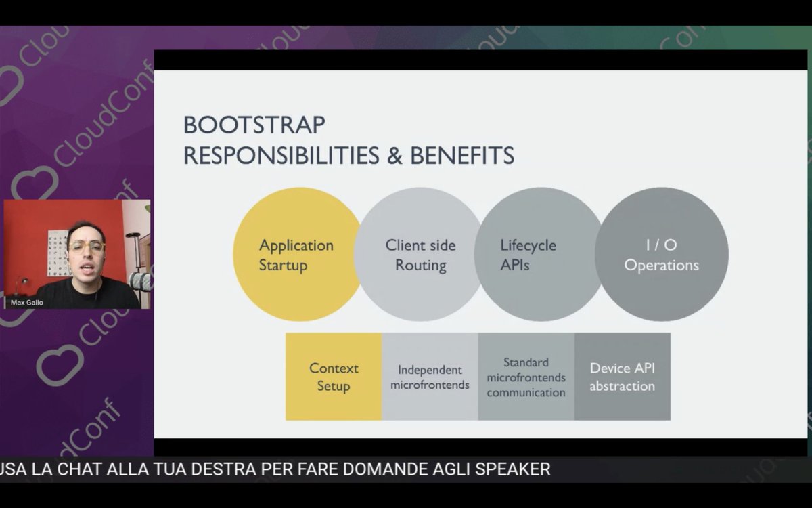The width and height of the screenshot is (812, 508).
Task: Click the Standard microfrontends communication box
Action: (x=526, y=377)
